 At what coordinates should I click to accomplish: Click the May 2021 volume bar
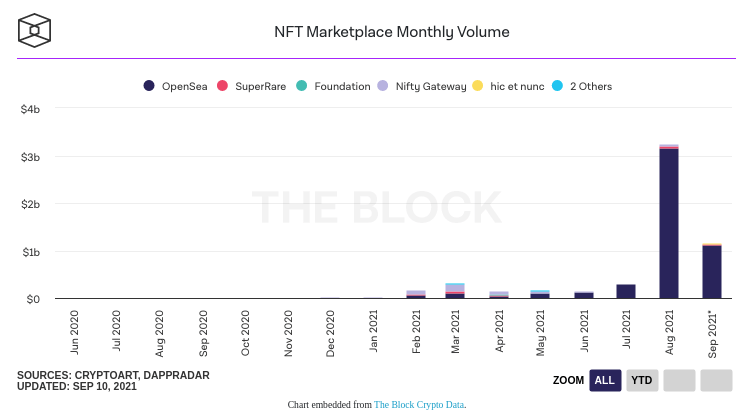tap(540, 294)
